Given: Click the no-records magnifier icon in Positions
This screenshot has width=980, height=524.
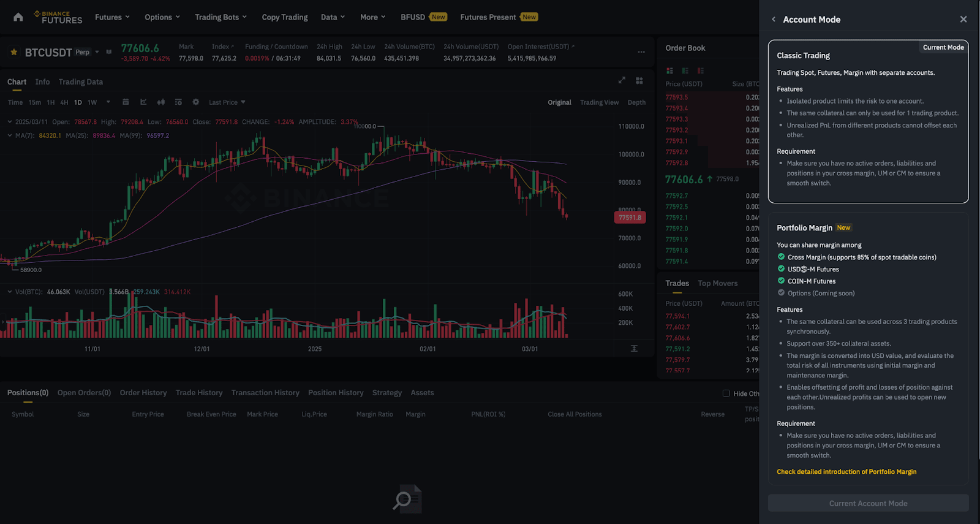Looking at the screenshot, I should point(407,499).
